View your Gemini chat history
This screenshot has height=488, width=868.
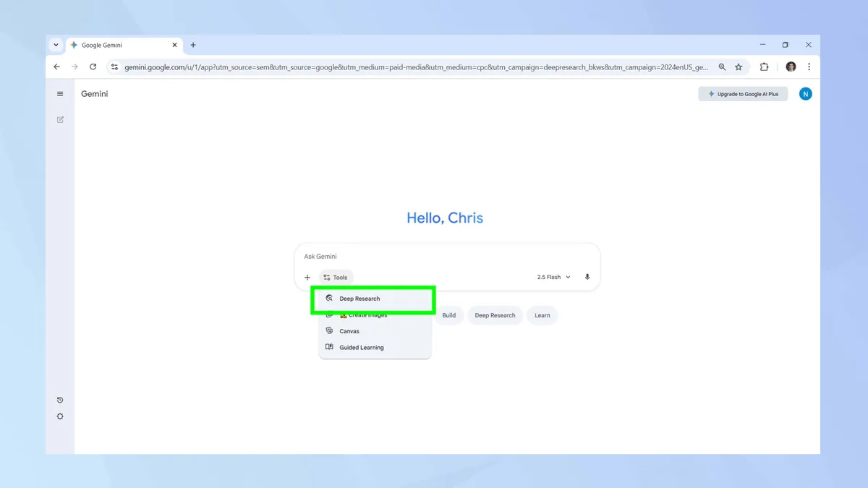(60, 399)
